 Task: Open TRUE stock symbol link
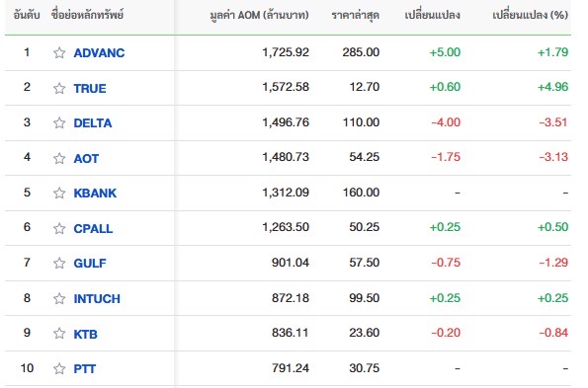pos(90,88)
